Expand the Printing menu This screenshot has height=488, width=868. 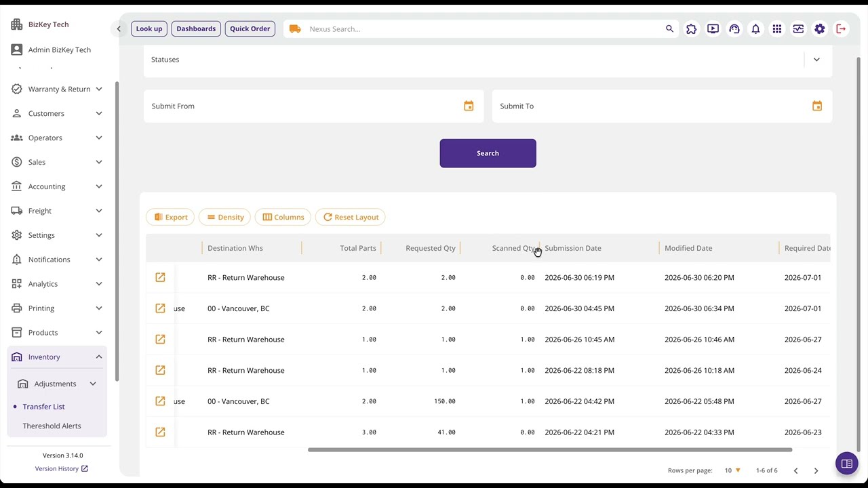57,308
